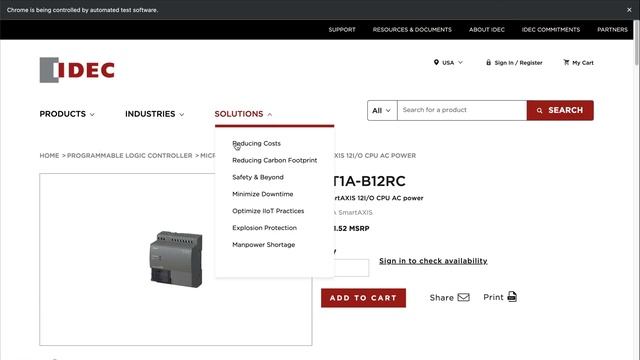Click the quantity input box

click(352, 268)
